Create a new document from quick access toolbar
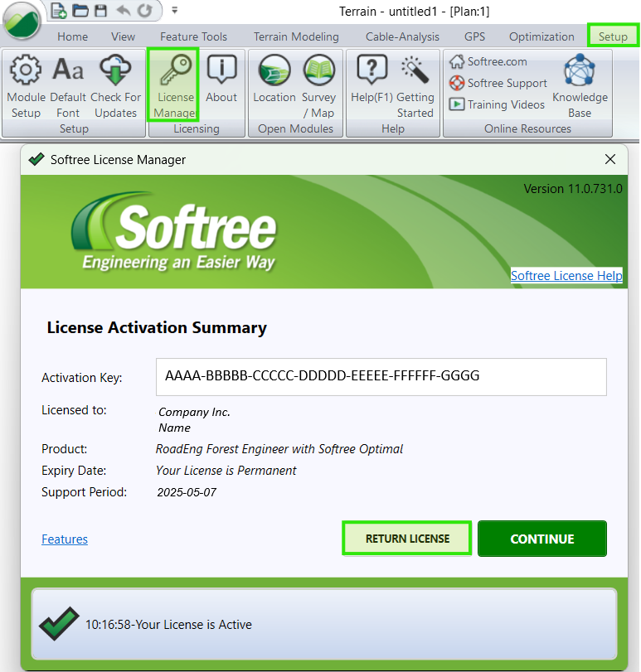The image size is (641, 672). tap(59, 10)
